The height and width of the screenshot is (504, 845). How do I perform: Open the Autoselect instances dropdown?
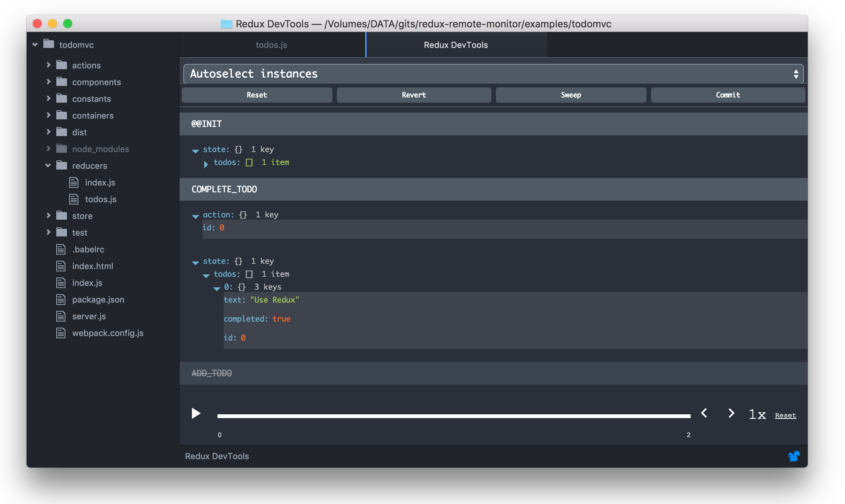click(x=493, y=74)
